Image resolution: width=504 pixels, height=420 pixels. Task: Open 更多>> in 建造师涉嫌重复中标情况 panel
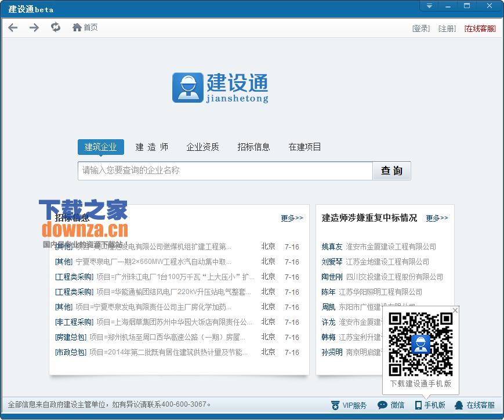[437, 218]
